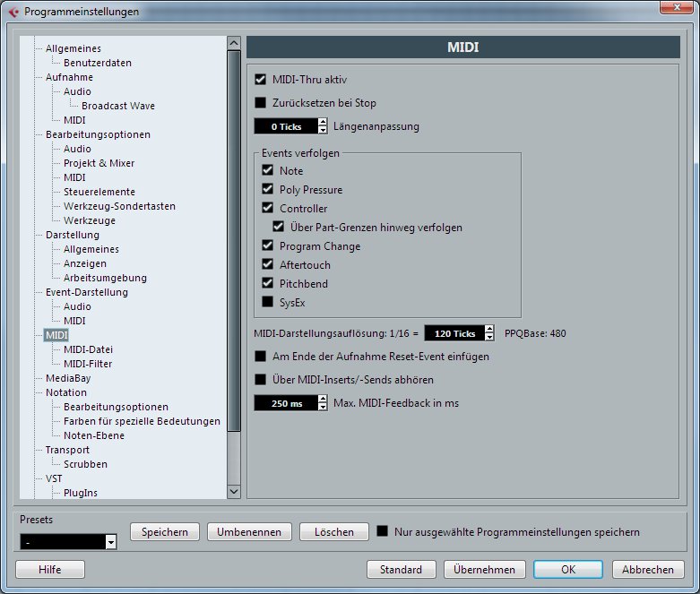The height and width of the screenshot is (594, 700).
Task: Click the Abbrechen button
Action: [648, 570]
